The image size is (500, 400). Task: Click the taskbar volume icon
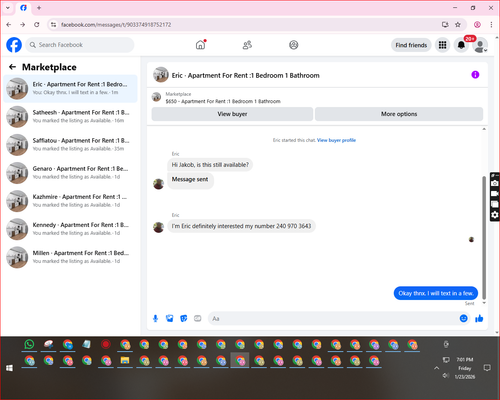445,376
